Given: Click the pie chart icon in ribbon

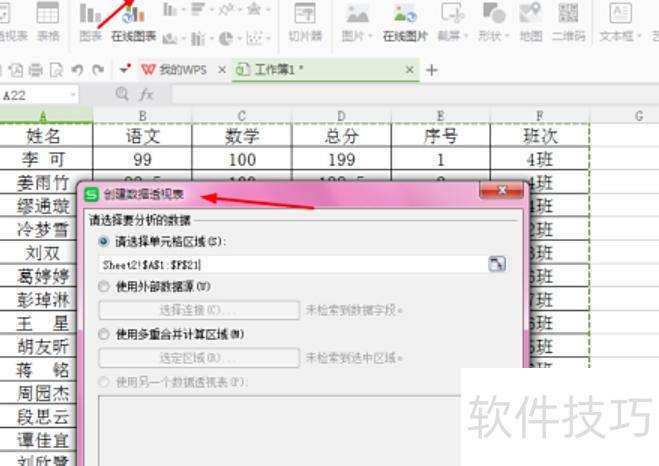Looking at the screenshot, I should click(x=226, y=39).
